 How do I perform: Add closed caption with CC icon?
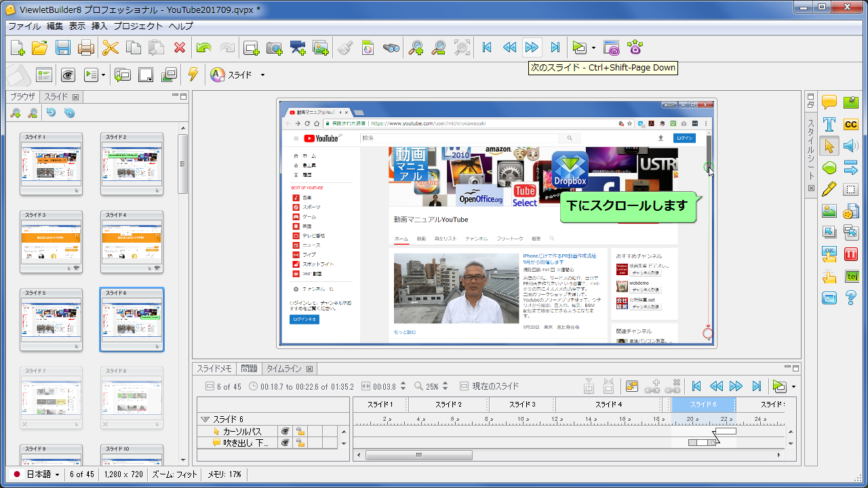850,124
